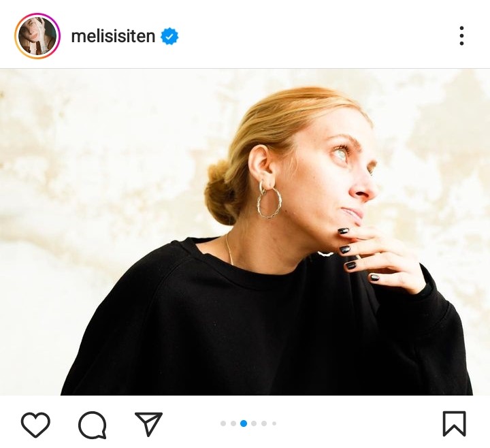Click the gold hoop earring in photo

268,202
